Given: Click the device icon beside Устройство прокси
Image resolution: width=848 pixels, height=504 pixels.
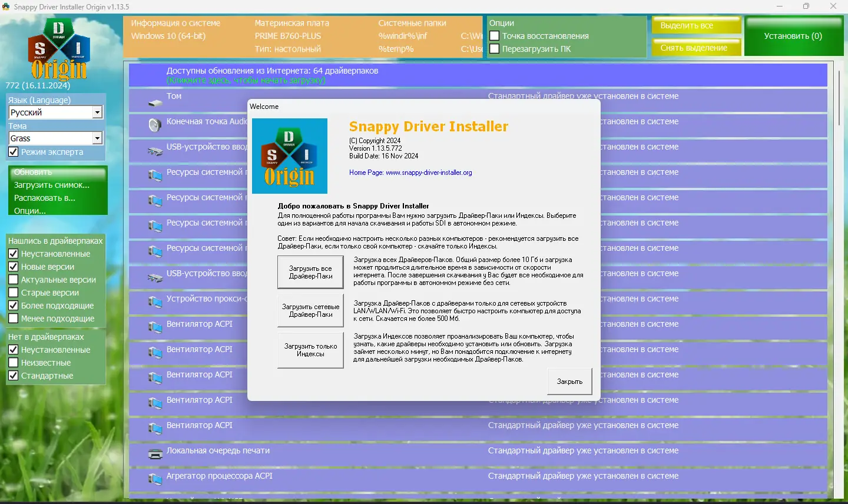Looking at the screenshot, I should tap(155, 302).
